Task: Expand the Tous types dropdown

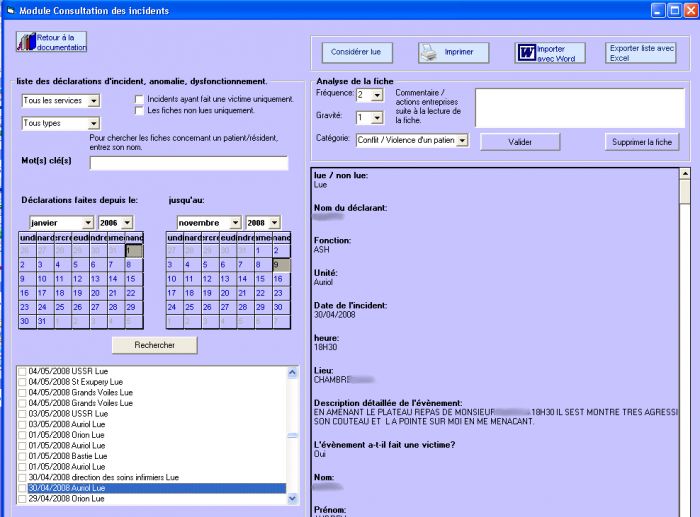Action: click(x=93, y=123)
